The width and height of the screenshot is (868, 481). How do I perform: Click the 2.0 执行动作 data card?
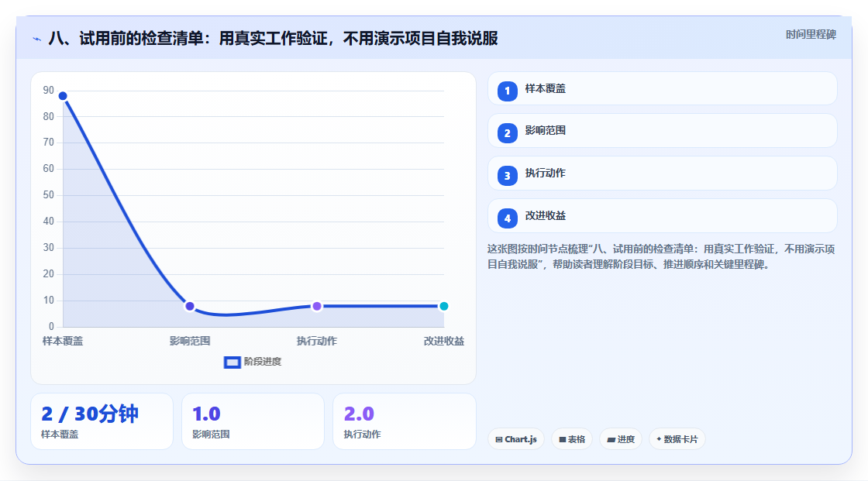[405, 422]
